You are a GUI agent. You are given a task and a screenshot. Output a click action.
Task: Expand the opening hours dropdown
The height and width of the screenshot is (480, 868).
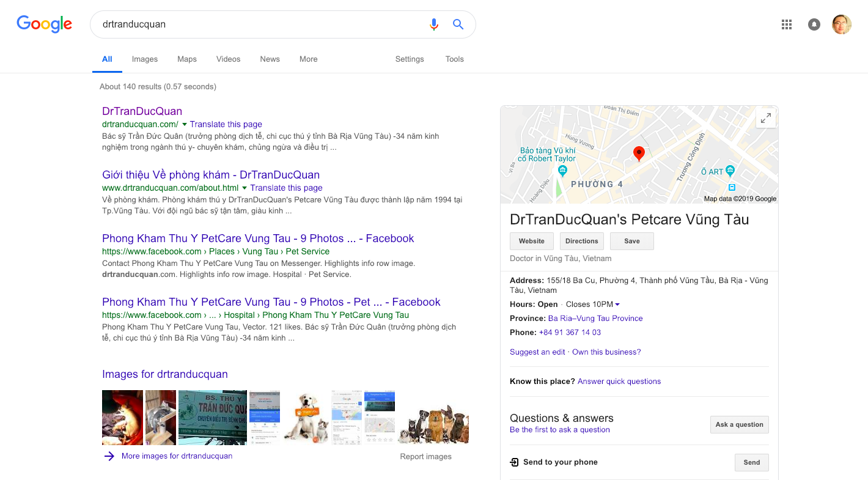coord(617,305)
